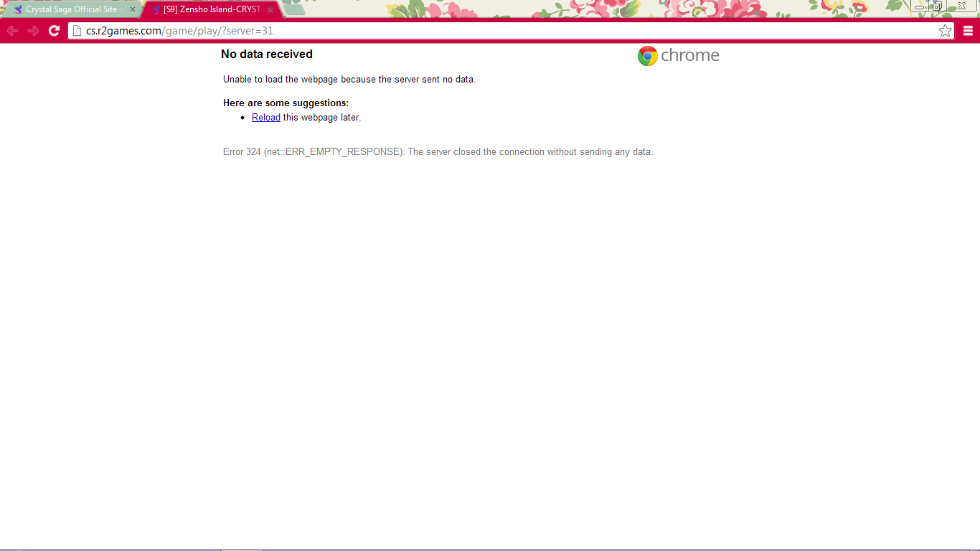Image resolution: width=980 pixels, height=551 pixels.
Task: Click the page info icon in address bar
Action: coord(77,31)
